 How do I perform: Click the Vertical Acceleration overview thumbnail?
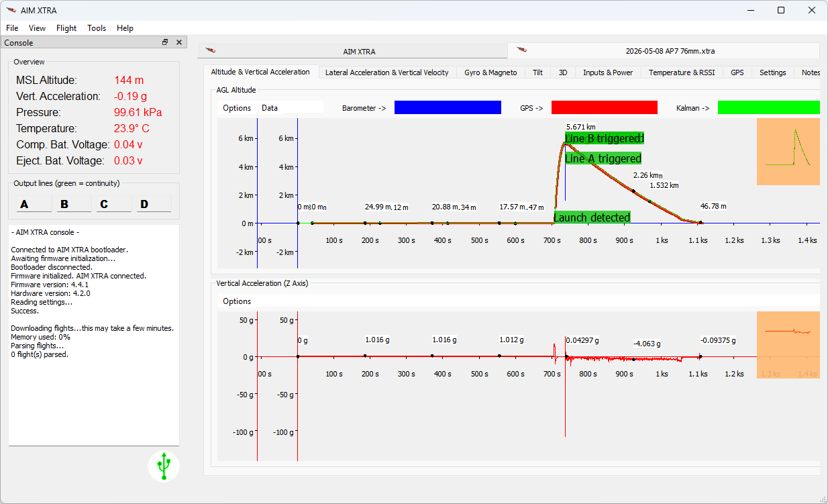pos(788,345)
